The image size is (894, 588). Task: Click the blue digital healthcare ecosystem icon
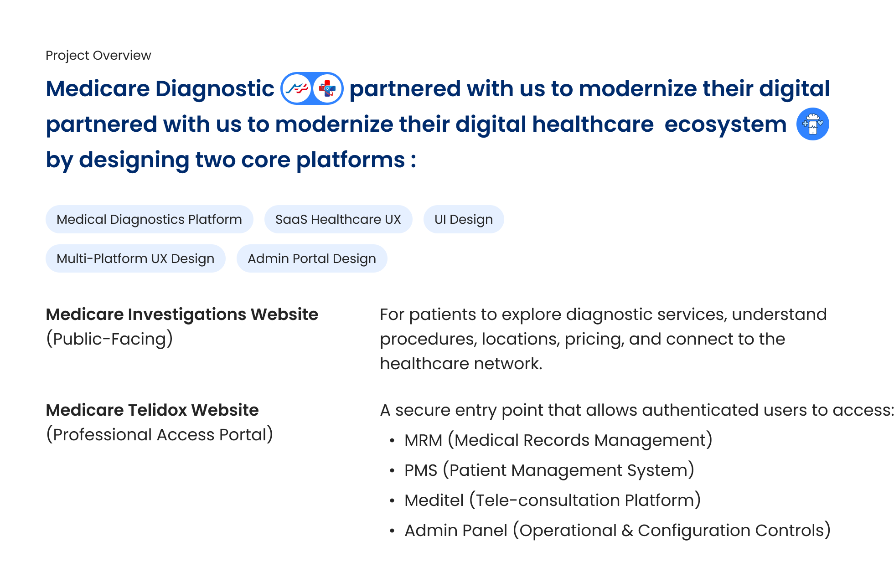[x=812, y=124]
